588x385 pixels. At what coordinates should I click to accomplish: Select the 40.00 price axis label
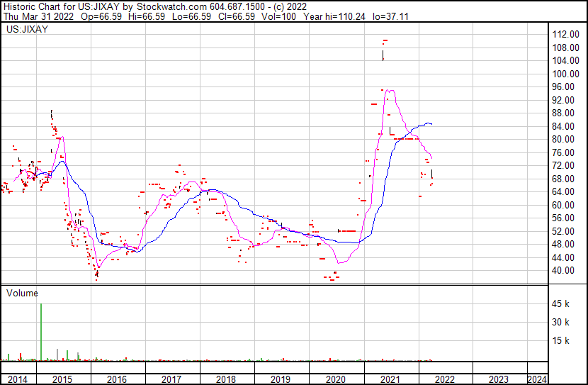coord(564,270)
